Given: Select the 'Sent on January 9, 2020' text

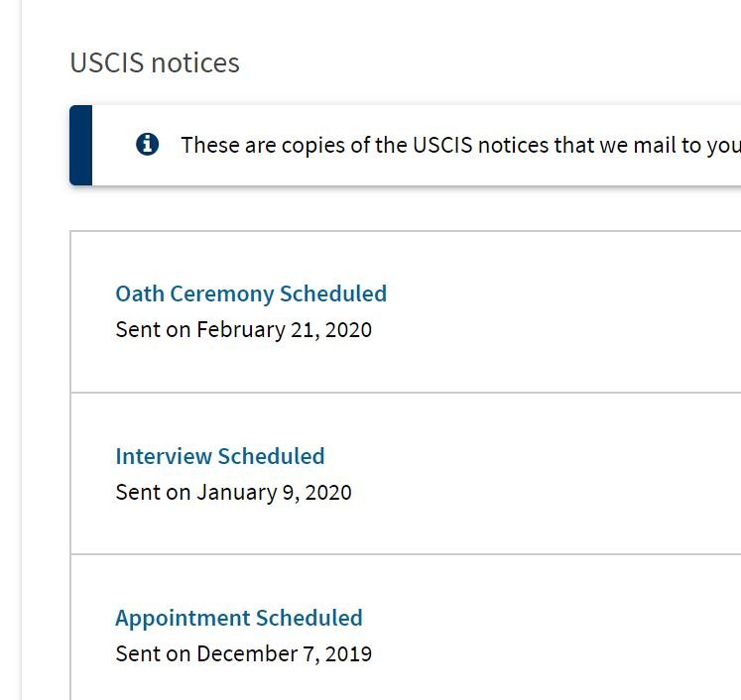Looking at the screenshot, I should (x=233, y=492).
